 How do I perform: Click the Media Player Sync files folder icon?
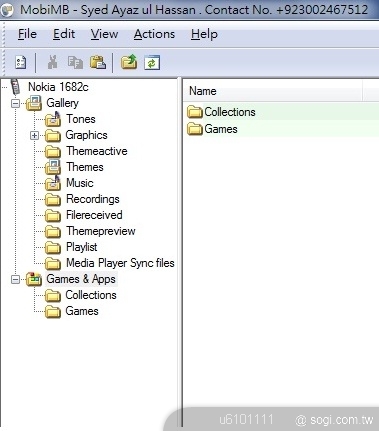pos(53,263)
